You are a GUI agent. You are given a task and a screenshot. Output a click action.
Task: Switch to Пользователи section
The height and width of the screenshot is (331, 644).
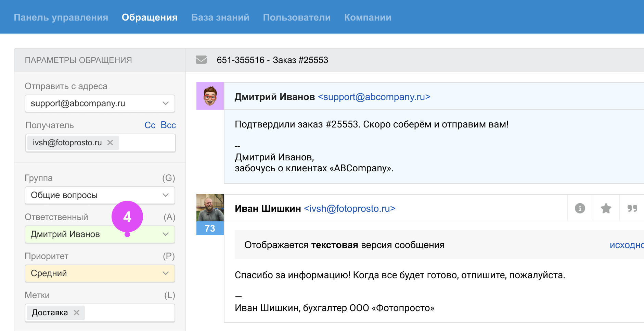[x=297, y=17]
